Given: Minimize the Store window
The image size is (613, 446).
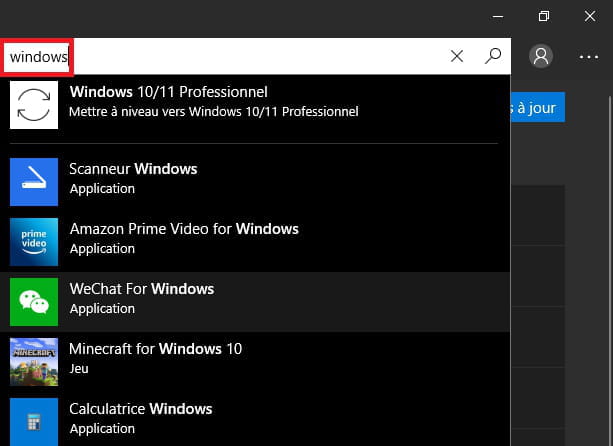Looking at the screenshot, I should pos(498,16).
